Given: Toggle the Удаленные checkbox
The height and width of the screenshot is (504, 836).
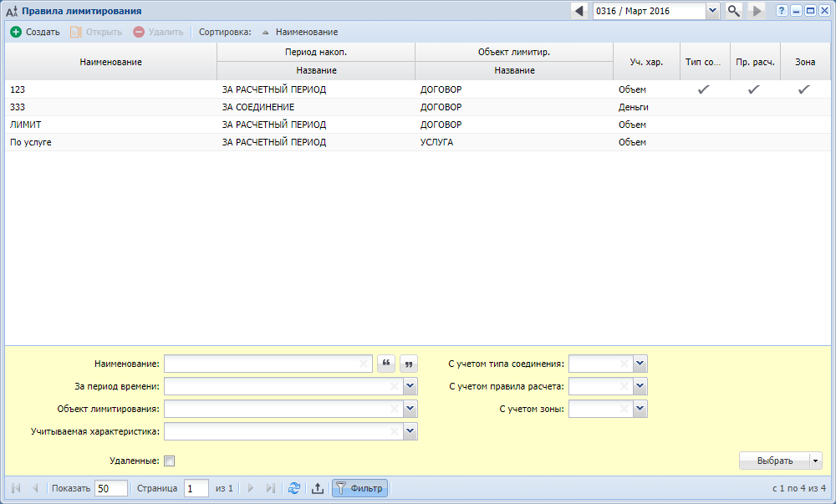Looking at the screenshot, I should (170, 461).
